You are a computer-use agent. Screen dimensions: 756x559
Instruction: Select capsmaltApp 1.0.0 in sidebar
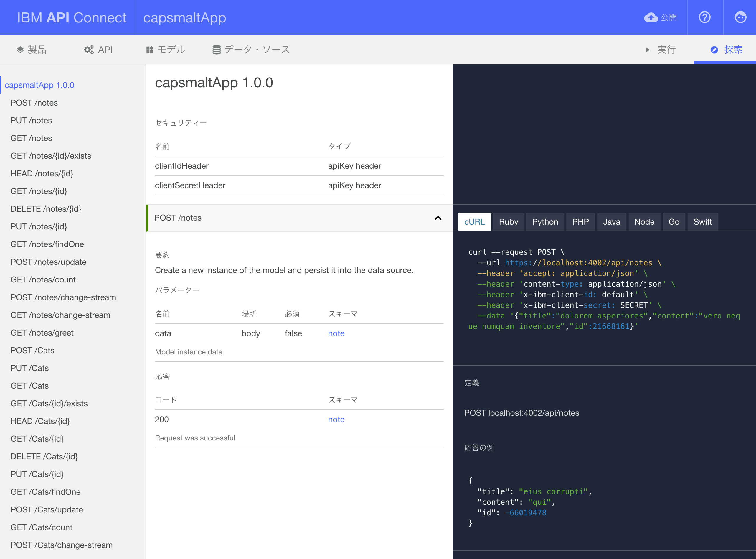(x=39, y=85)
